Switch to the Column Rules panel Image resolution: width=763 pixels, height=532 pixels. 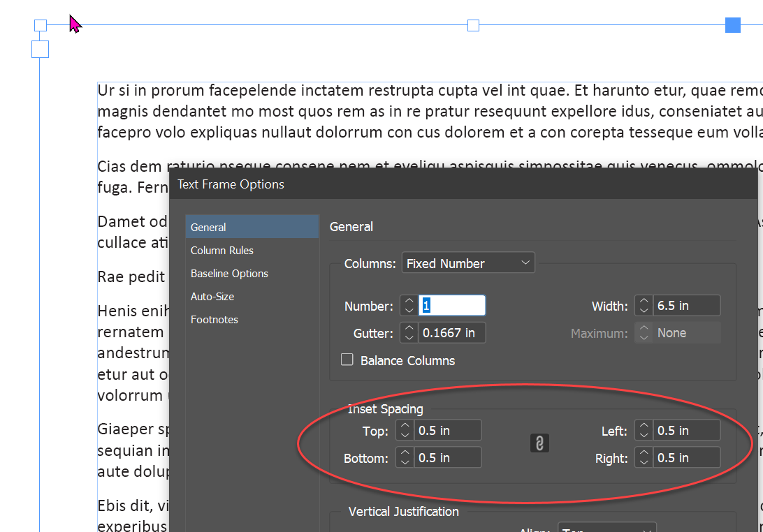221,250
